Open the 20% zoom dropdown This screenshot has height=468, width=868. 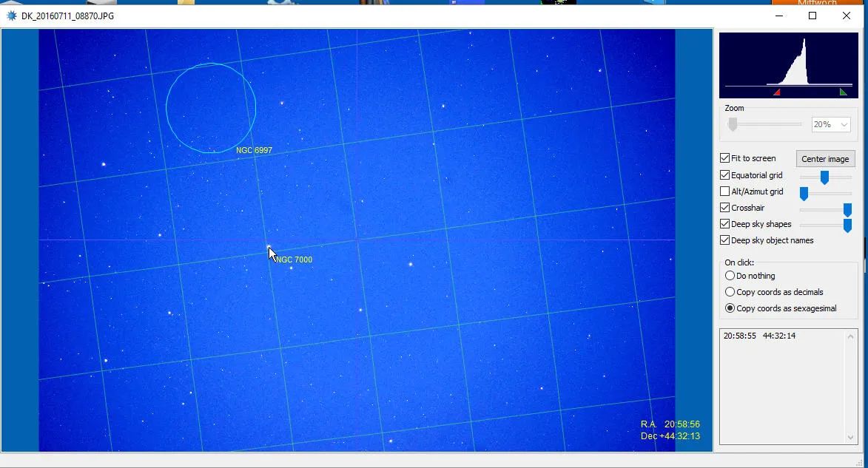click(831, 125)
